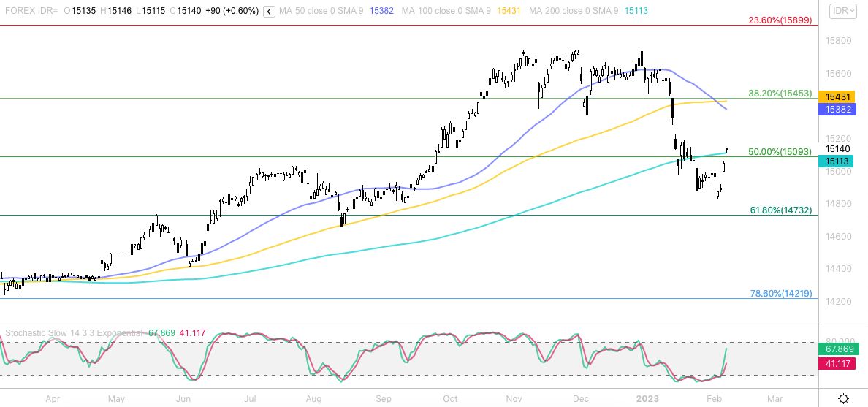Select the 78.60%(14219) Fibonacci level label
Screen dimensions: 868x407
click(x=781, y=293)
